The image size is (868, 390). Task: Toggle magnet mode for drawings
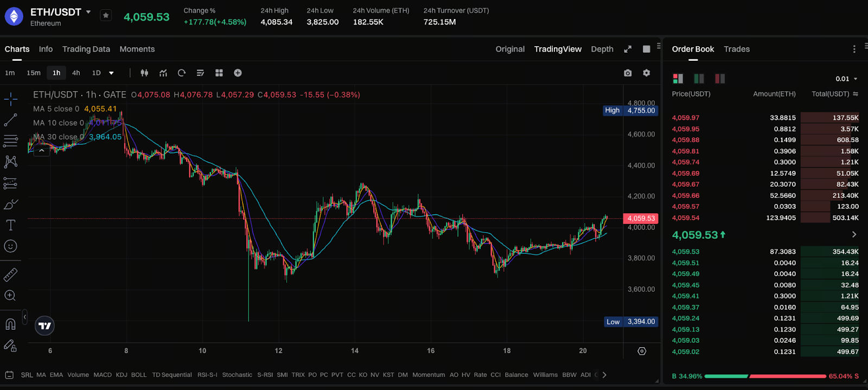(10, 324)
